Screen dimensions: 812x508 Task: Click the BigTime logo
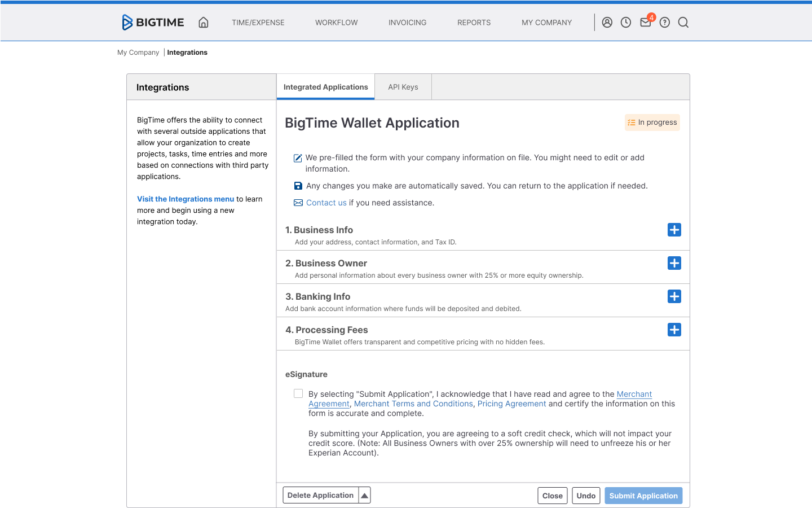(153, 23)
